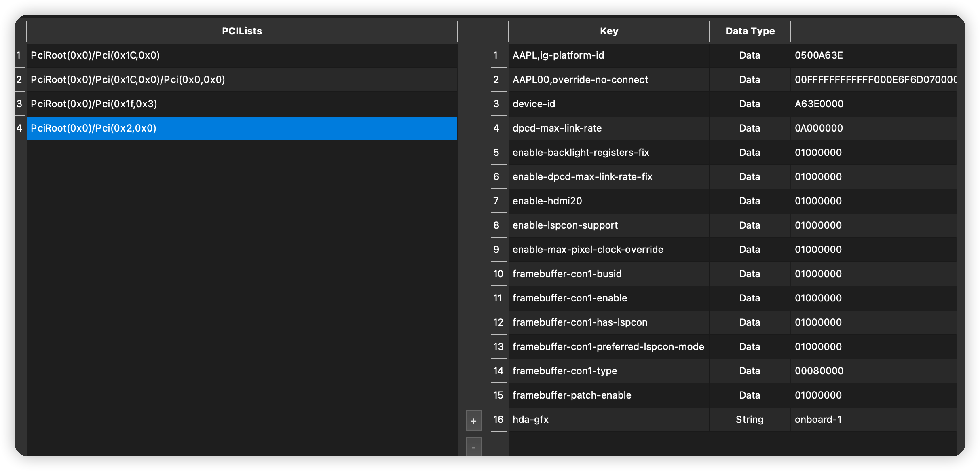Open the Data Type selector for hda-gfx
This screenshot has height=471, width=980.
click(x=749, y=420)
